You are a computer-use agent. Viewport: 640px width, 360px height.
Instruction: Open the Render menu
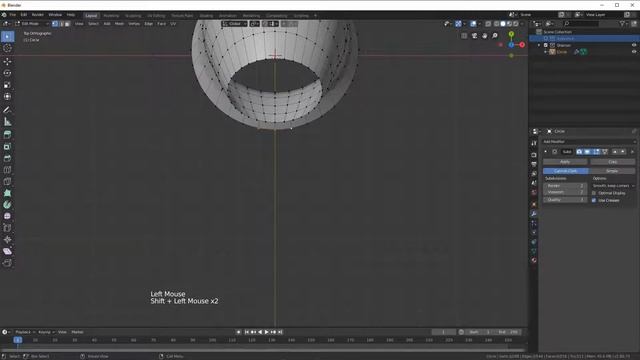pos(38,15)
